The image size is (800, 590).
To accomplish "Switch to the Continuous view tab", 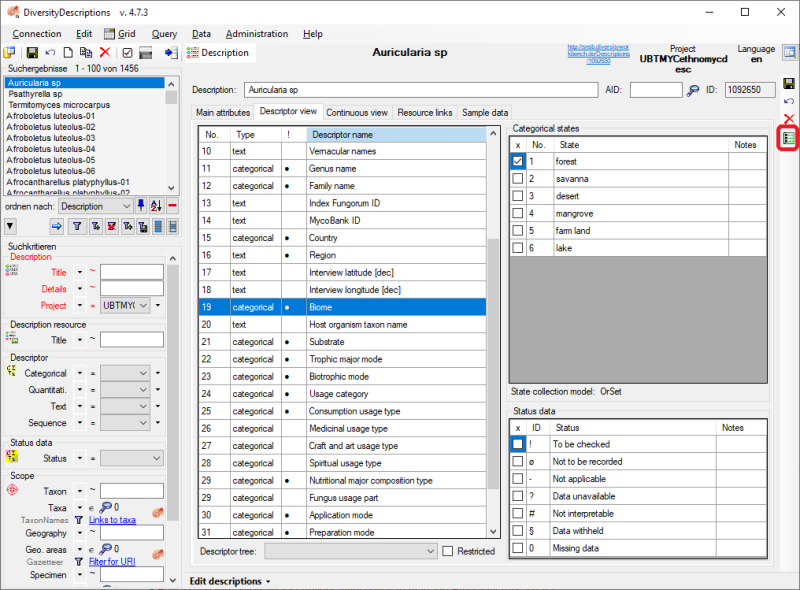I will (357, 113).
